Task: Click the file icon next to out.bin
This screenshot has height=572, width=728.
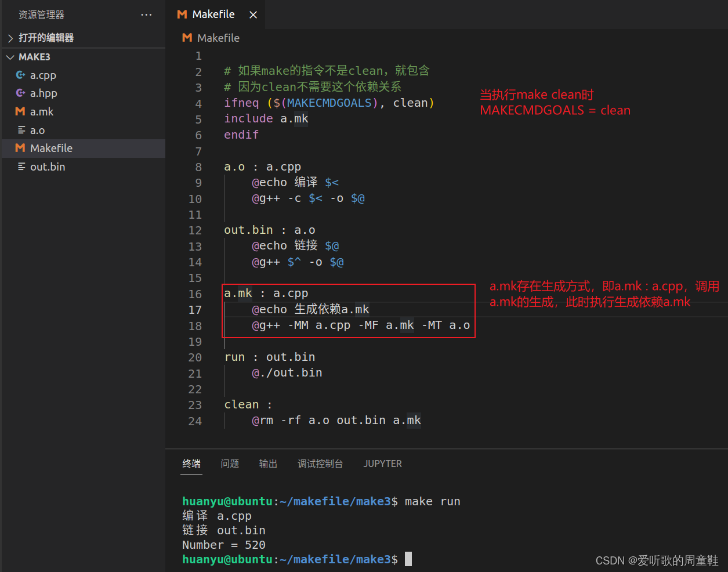Action: tap(21, 166)
